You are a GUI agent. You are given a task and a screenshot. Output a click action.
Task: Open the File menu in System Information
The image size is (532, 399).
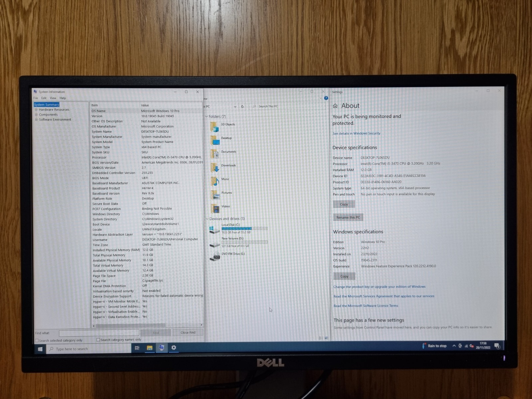pyautogui.click(x=36, y=98)
